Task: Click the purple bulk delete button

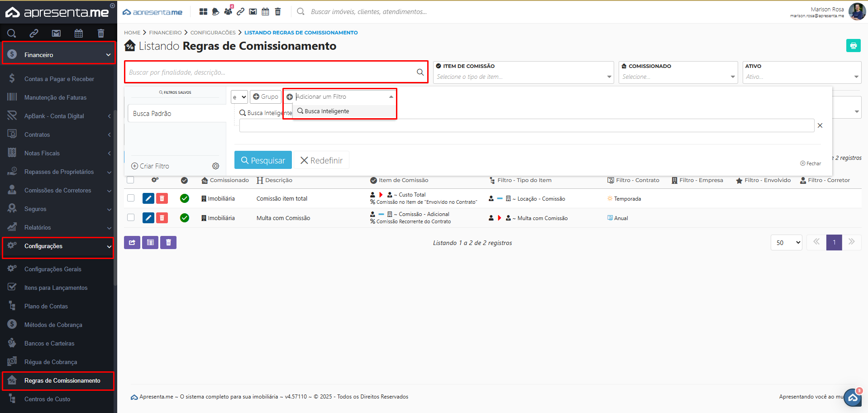Action: (x=168, y=243)
